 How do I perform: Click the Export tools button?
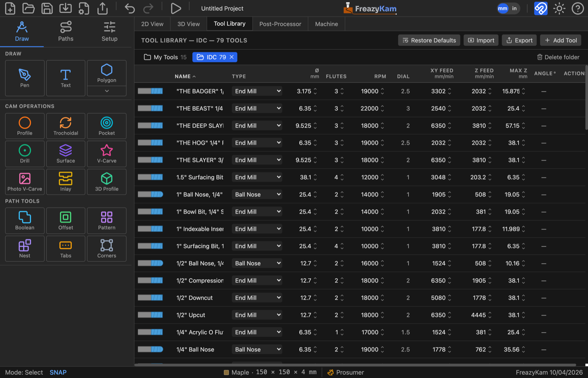pyautogui.click(x=519, y=40)
